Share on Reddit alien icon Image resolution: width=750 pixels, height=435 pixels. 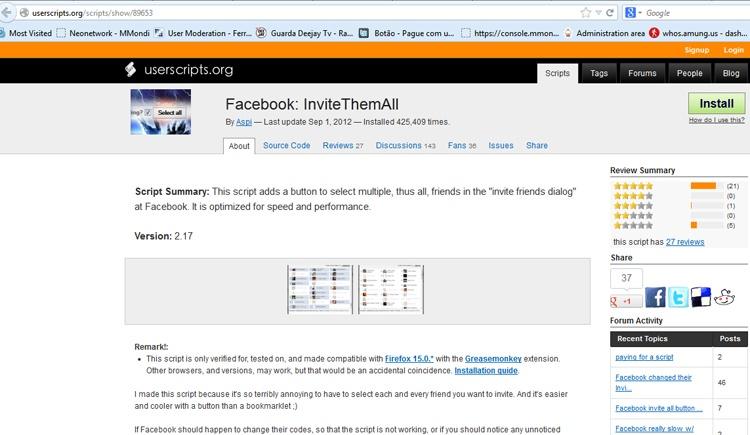724,297
